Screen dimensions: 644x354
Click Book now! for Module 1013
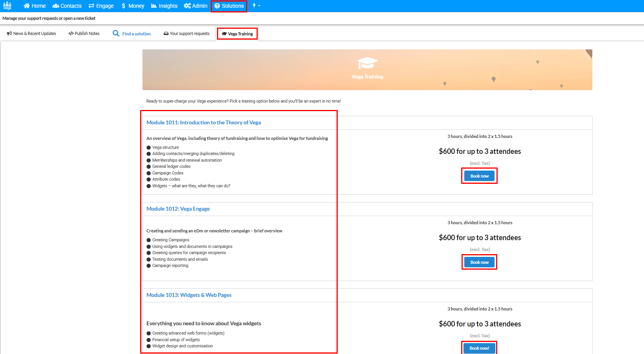tap(479, 348)
